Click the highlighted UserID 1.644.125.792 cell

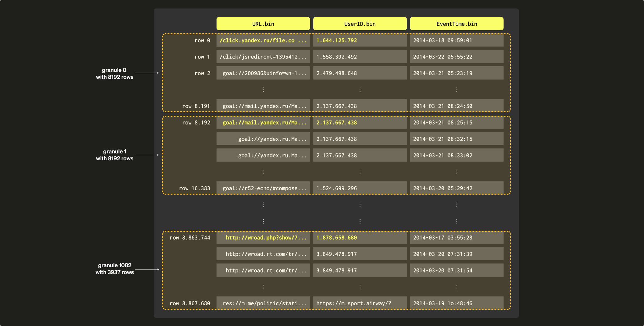(360, 41)
